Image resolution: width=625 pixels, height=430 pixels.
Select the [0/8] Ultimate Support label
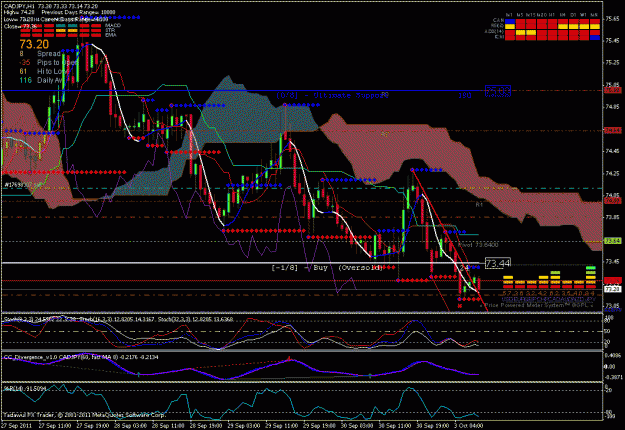(331, 95)
